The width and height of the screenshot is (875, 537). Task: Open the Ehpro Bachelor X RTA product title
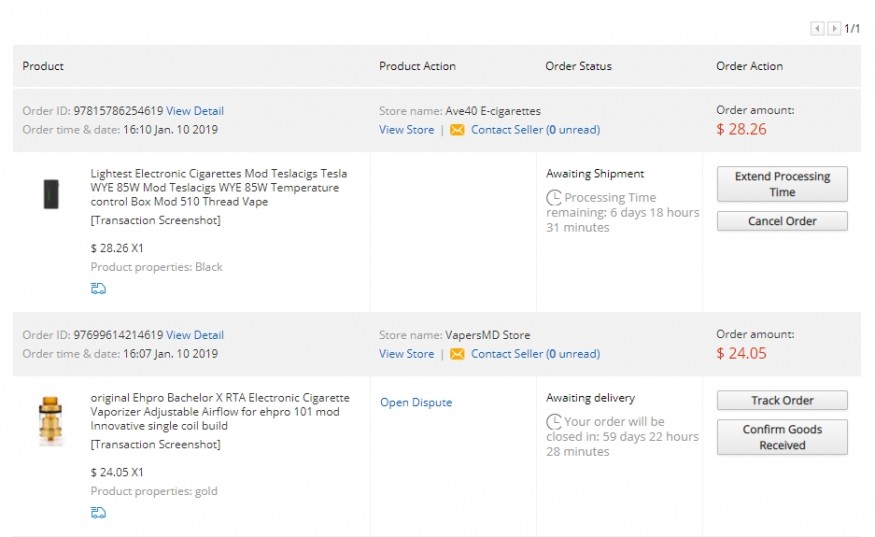pos(219,412)
